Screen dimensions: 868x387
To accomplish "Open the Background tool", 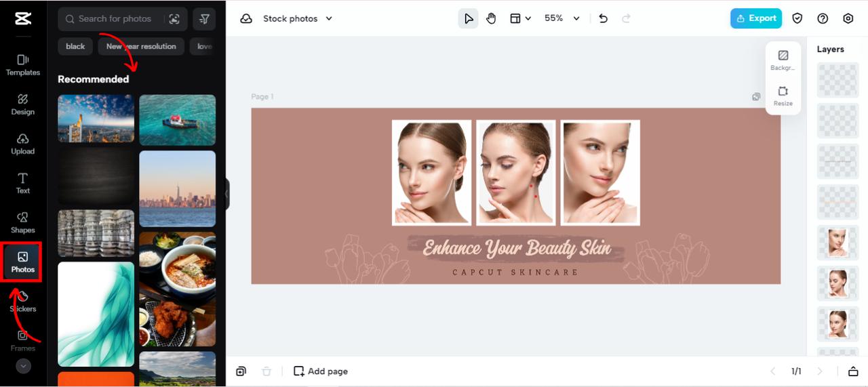I will click(x=783, y=60).
